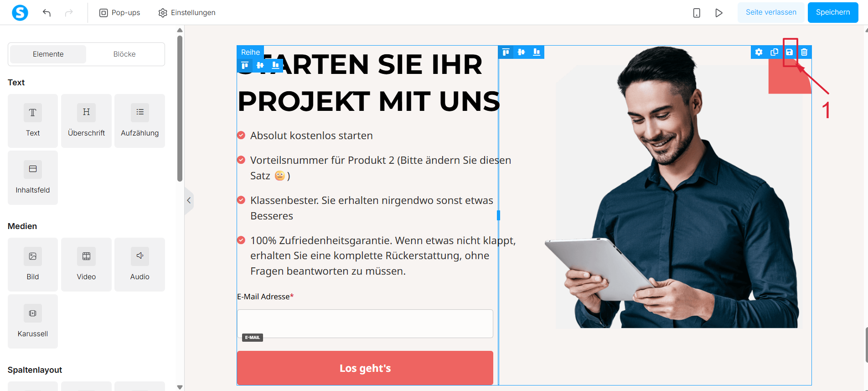This screenshot has width=868, height=391.
Task: Click the sidebar scroll down arrow
Action: click(180, 387)
